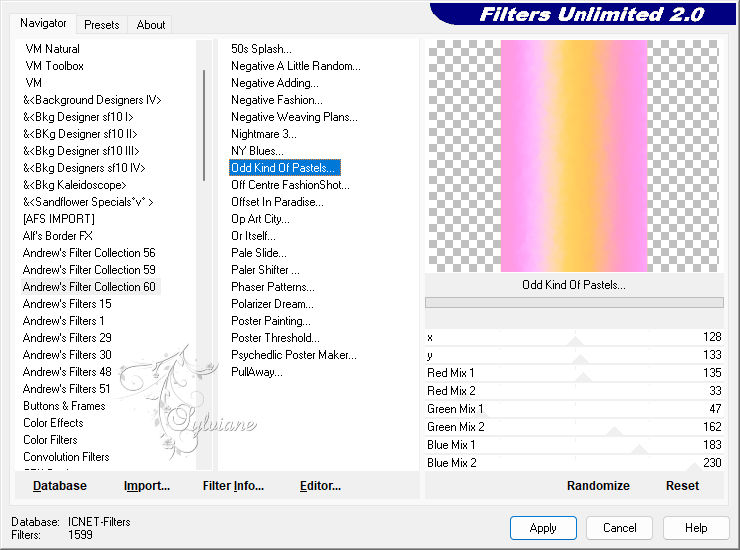
Task: Apply the selected filter
Action: click(x=543, y=528)
